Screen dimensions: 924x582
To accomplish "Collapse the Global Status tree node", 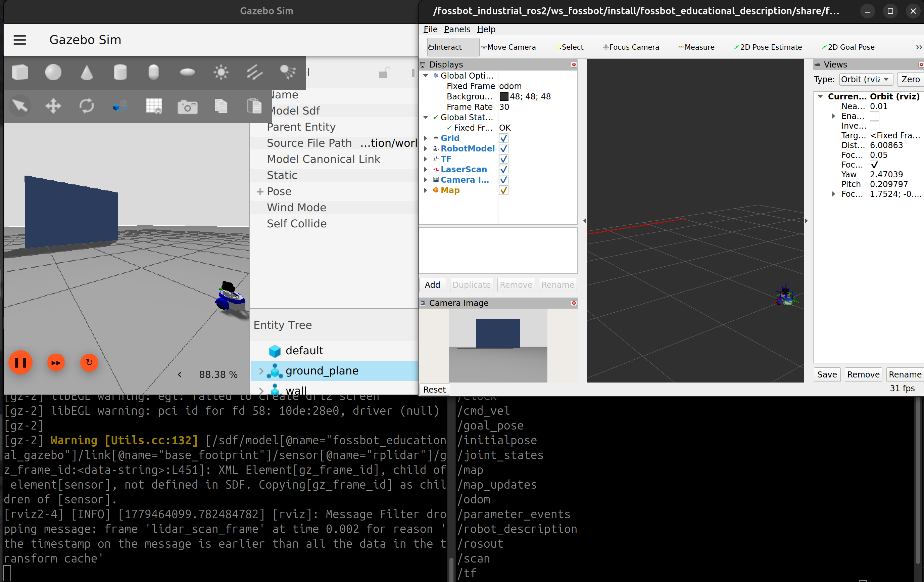I will (425, 117).
